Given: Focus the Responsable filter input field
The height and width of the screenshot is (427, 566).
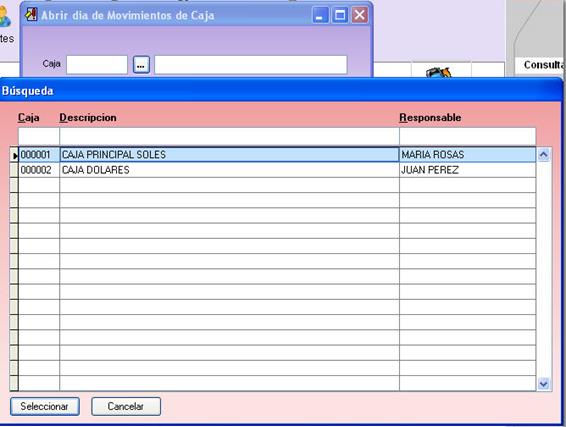Looking at the screenshot, I should 467,136.
